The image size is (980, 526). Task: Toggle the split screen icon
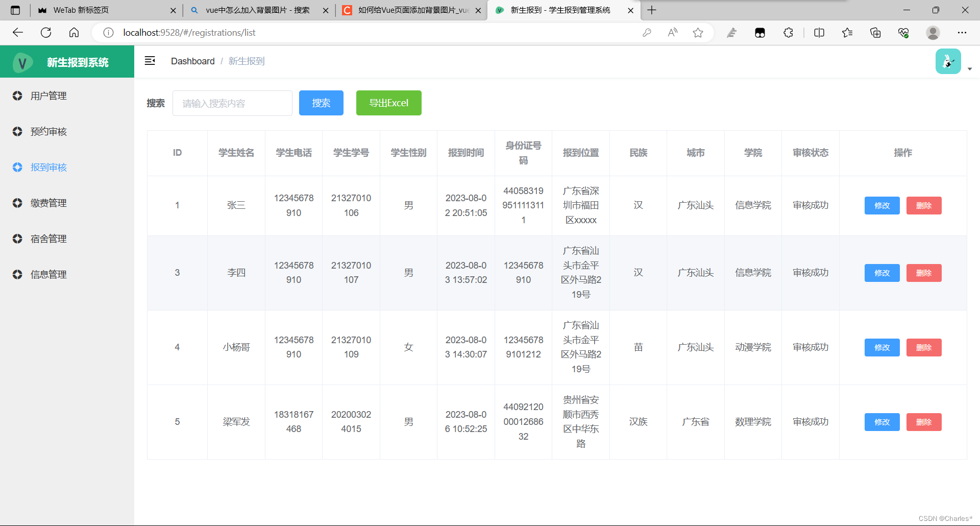tap(819, 33)
